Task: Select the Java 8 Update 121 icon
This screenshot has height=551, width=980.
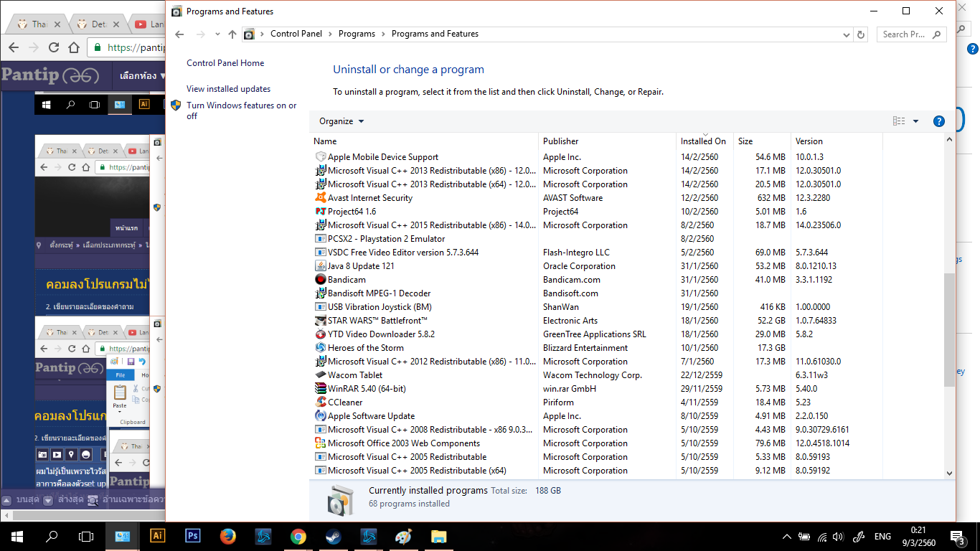Action: point(321,266)
